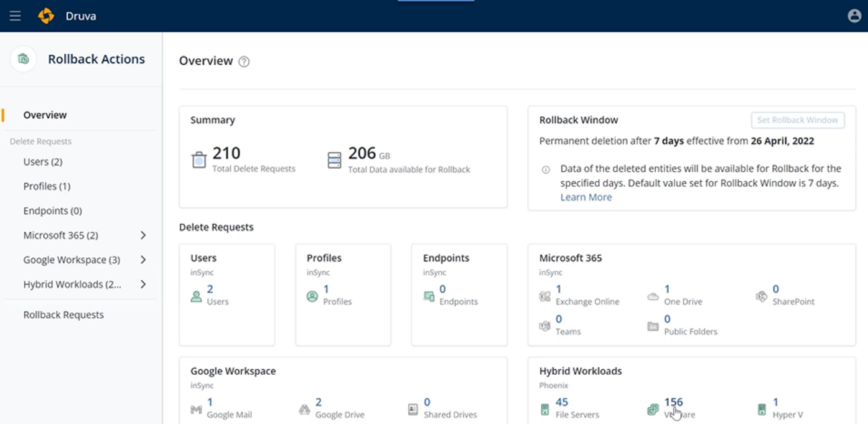Click the Overview help question mark icon
This screenshot has height=424, width=868.
coord(244,62)
